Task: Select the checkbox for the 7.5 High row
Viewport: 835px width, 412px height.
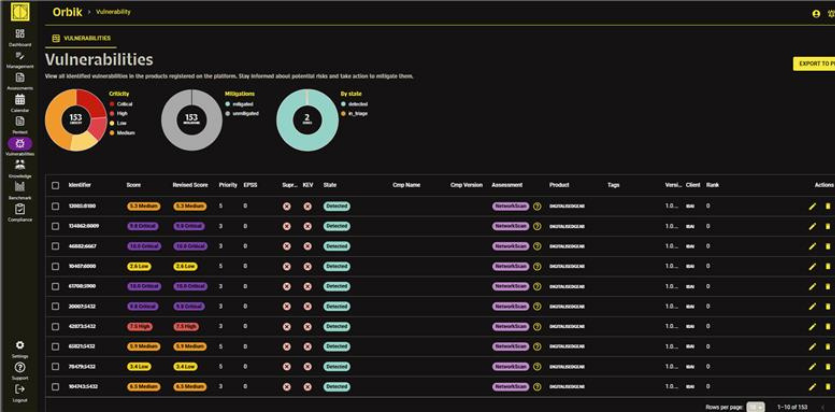Action: click(56, 326)
